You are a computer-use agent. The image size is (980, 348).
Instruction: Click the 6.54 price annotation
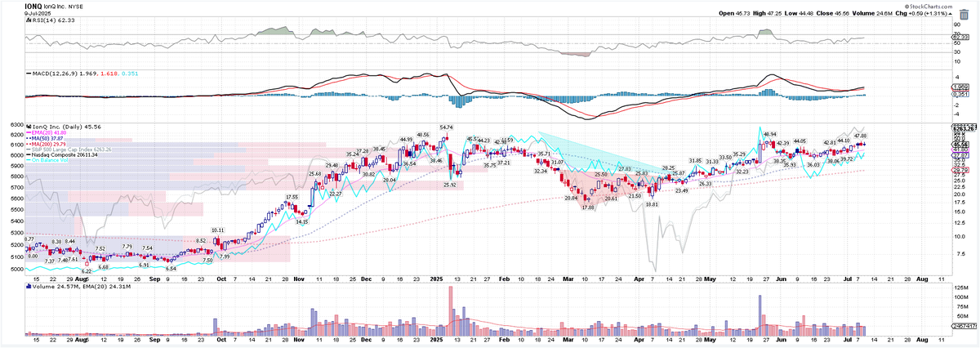171,268
